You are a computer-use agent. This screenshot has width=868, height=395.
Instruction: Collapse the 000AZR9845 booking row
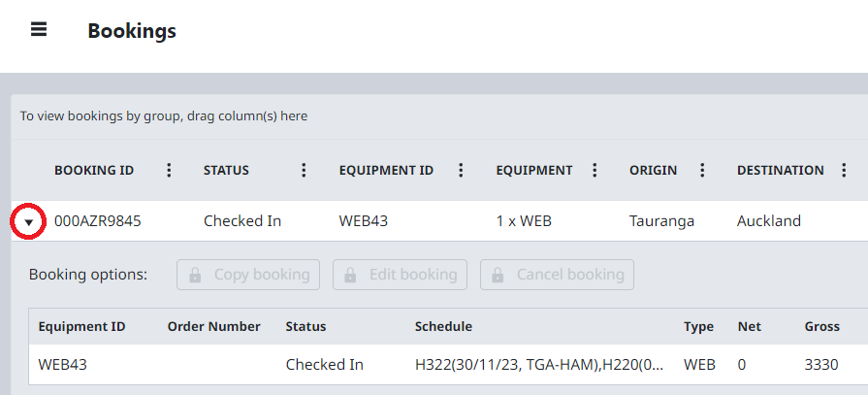[x=29, y=221]
